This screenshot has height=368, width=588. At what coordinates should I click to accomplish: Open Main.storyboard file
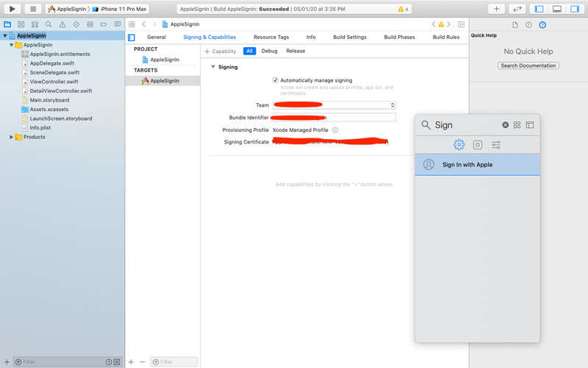[49, 100]
